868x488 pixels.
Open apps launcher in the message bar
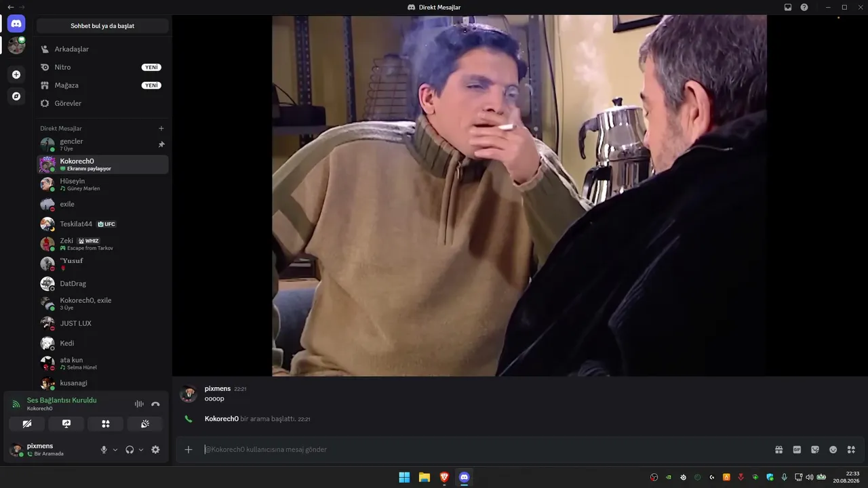click(x=852, y=449)
